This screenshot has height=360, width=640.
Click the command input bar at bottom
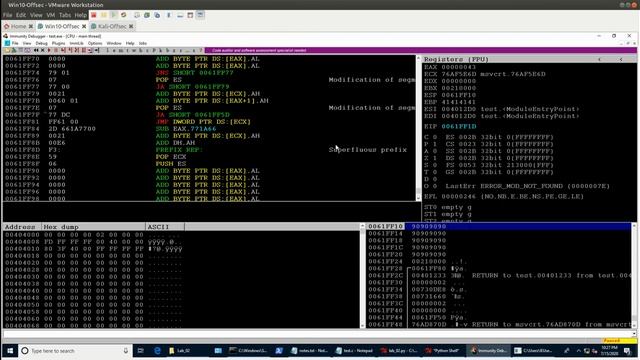tap(317, 334)
